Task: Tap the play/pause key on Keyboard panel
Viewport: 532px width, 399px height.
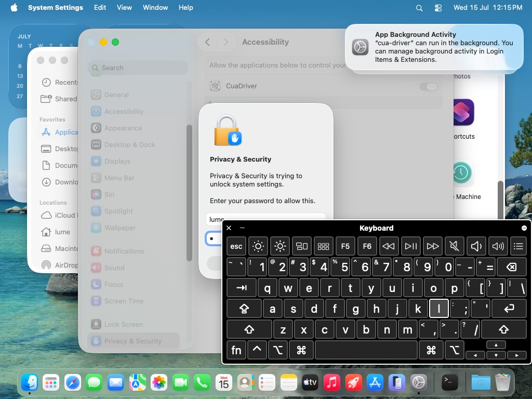Action: coord(410,246)
